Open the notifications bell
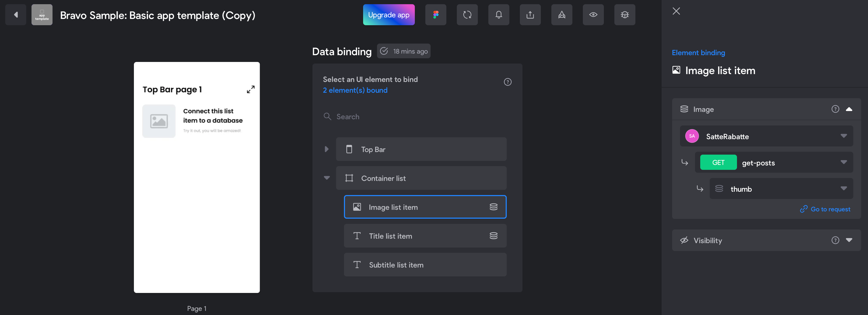 pos(498,15)
